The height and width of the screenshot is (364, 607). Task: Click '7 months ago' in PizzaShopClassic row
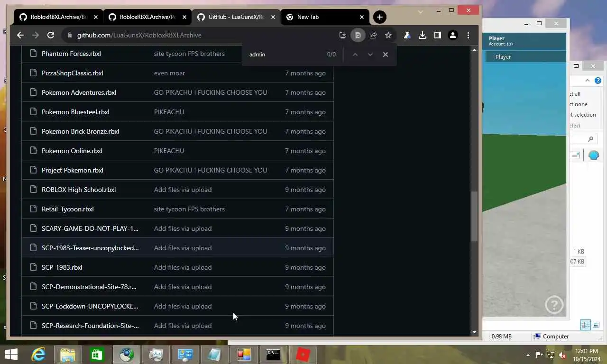(x=305, y=73)
